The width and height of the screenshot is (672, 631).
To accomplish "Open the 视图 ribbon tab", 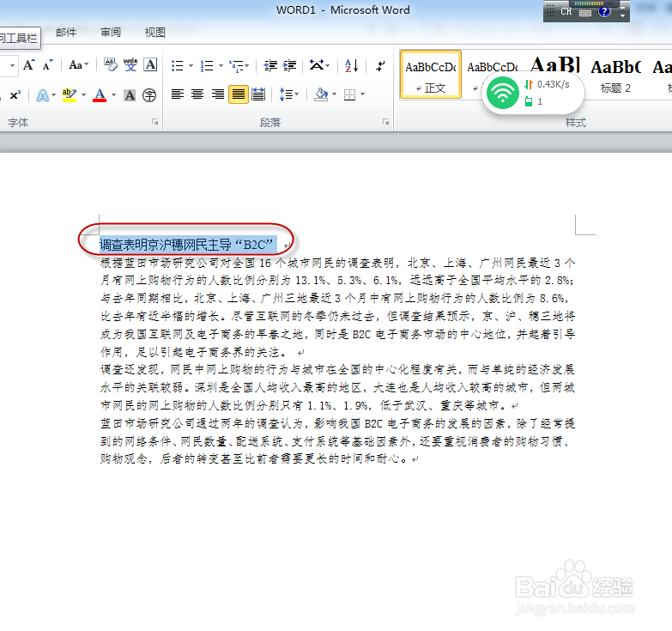I will tap(154, 33).
